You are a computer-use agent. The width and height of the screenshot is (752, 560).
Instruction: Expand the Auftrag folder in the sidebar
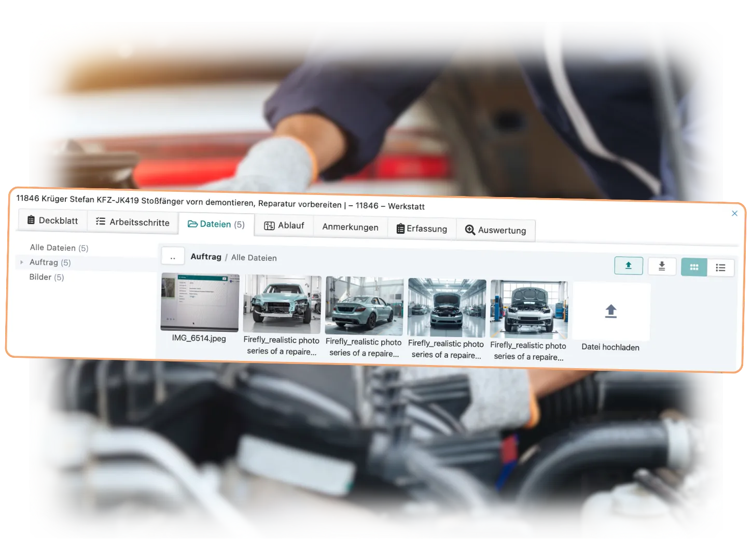pyautogui.click(x=21, y=262)
